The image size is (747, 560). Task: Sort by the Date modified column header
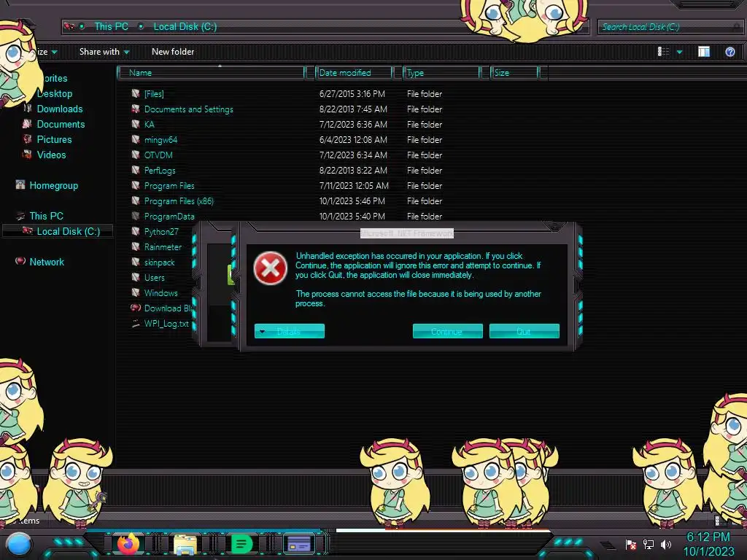pos(354,73)
